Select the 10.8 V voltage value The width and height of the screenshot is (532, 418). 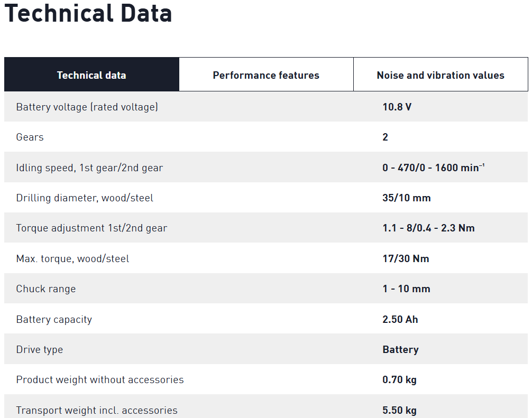point(397,107)
